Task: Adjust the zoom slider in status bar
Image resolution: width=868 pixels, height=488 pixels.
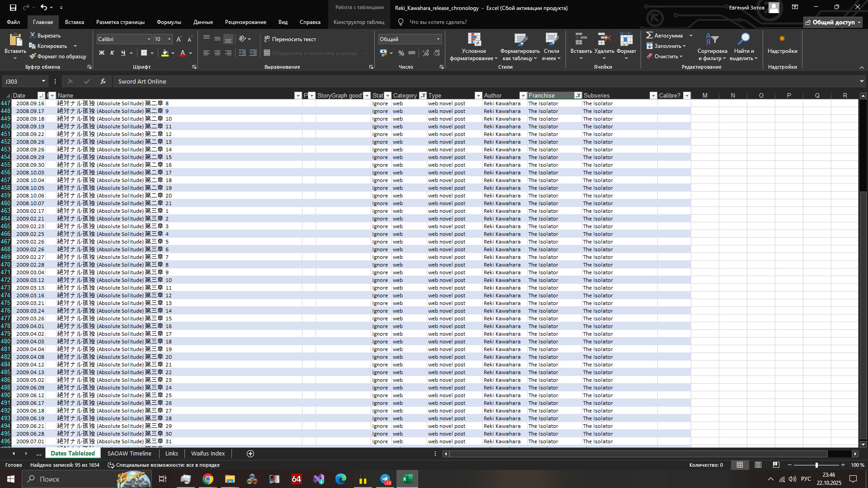Action: coord(816,465)
